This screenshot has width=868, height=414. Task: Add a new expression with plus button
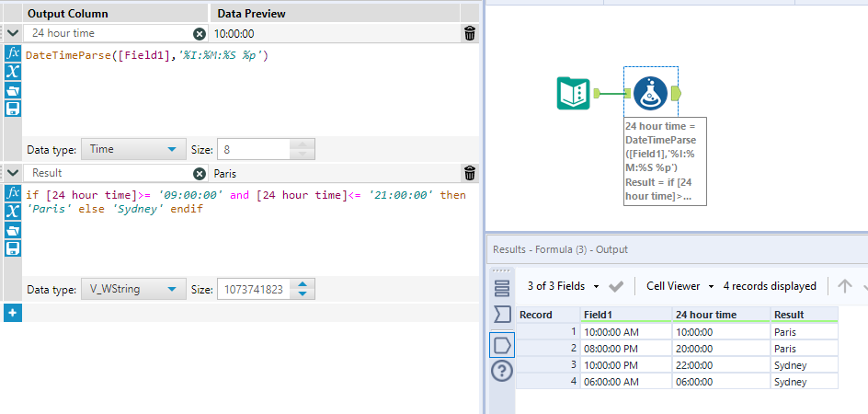pos(12,313)
